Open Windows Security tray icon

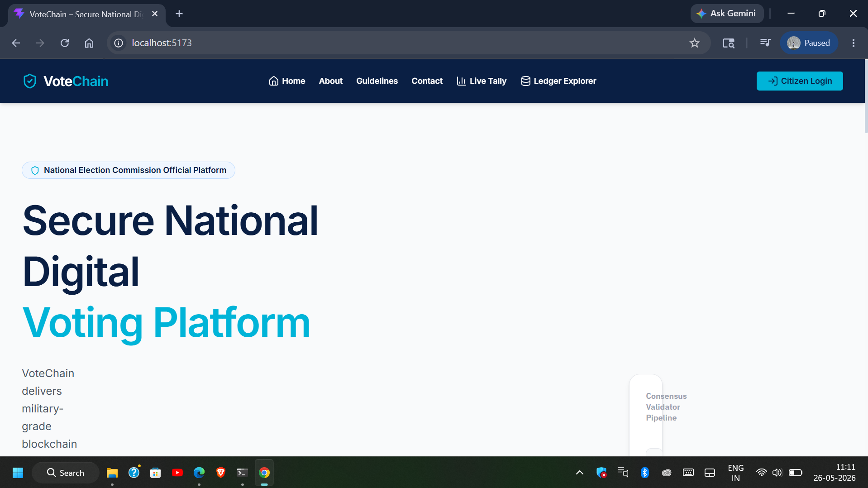(x=601, y=473)
